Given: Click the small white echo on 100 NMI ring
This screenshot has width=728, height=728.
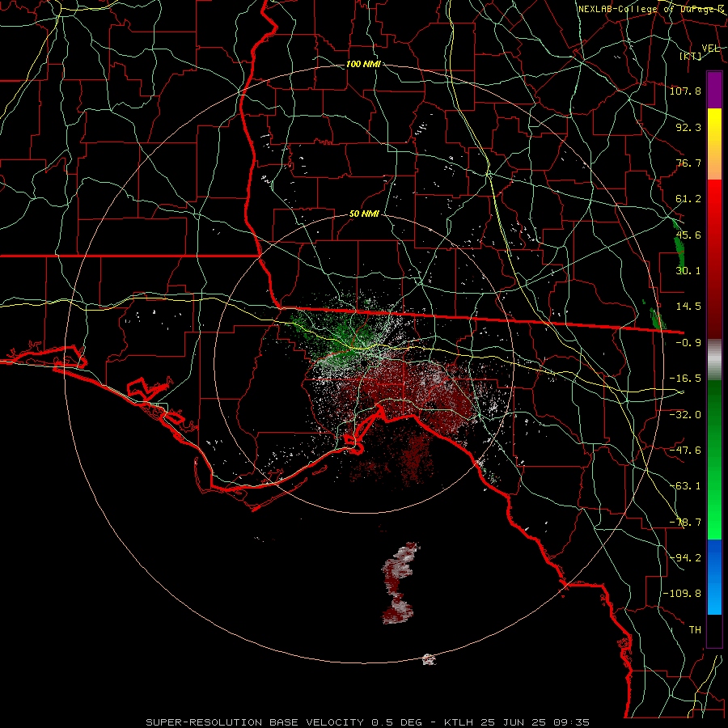Looking at the screenshot, I should pyautogui.click(x=430, y=659).
